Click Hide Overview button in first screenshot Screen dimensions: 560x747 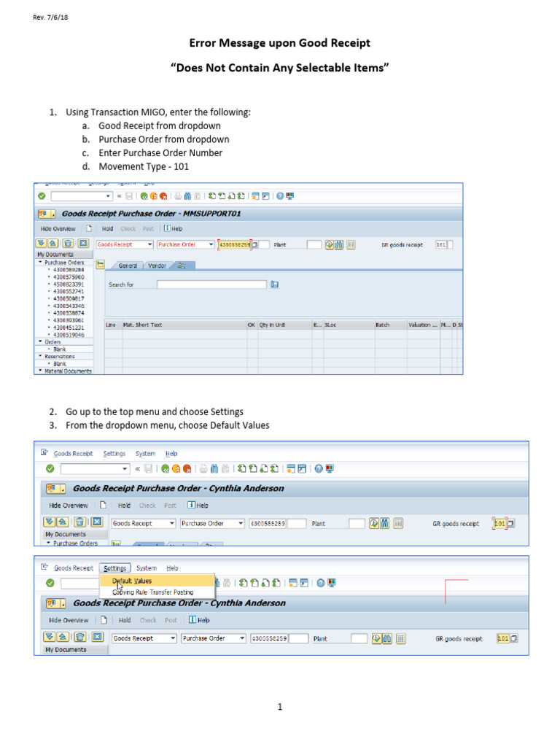pos(58,228)
